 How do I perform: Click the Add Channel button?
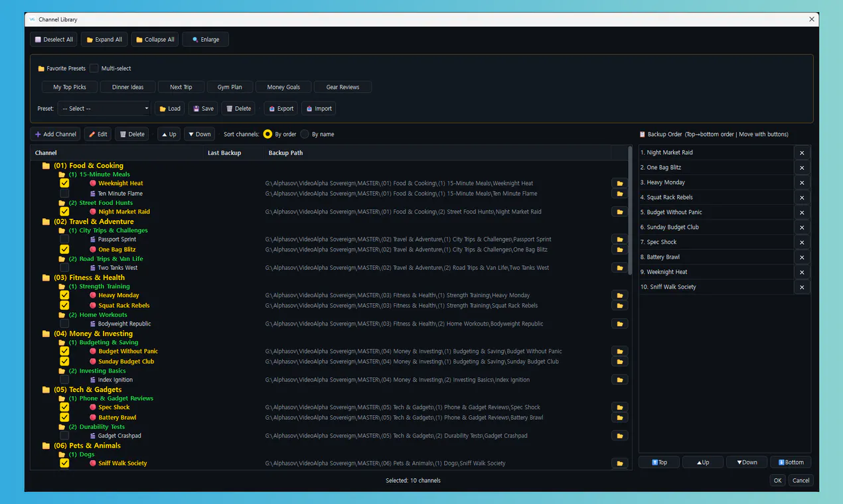55,134
